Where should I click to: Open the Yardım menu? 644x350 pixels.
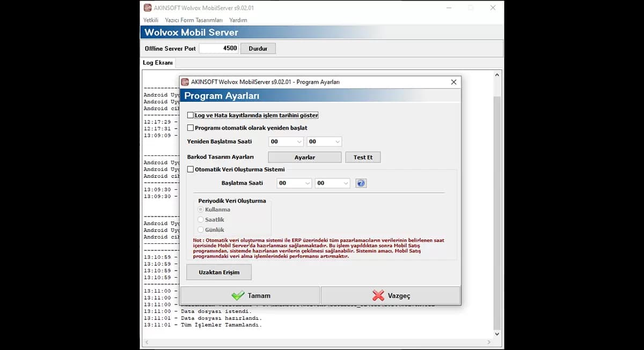click(238, 20)
